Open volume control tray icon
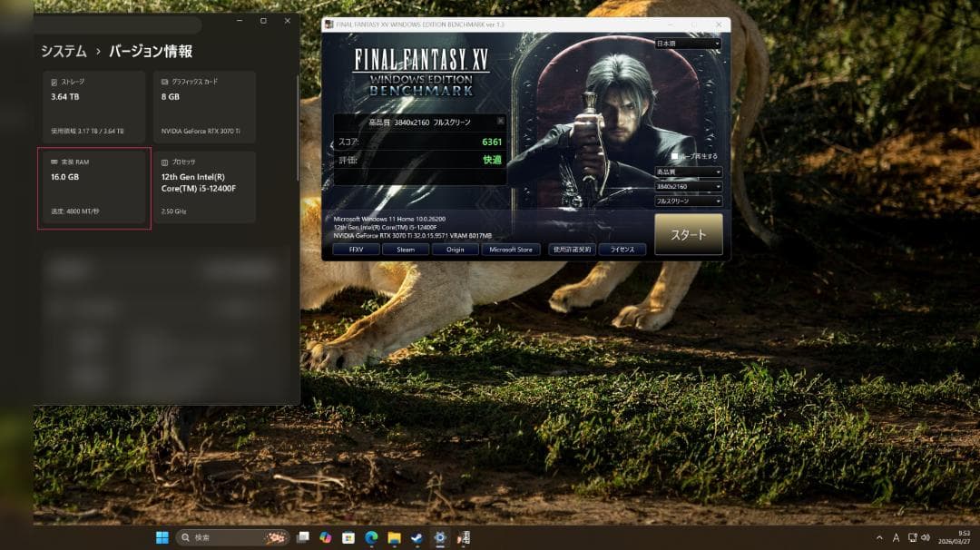 pos(926,537)
